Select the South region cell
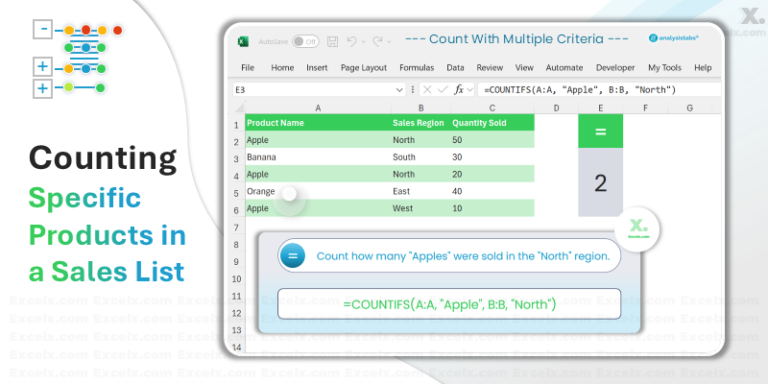This screenshot has width=768, height=384. coord(421,157)
